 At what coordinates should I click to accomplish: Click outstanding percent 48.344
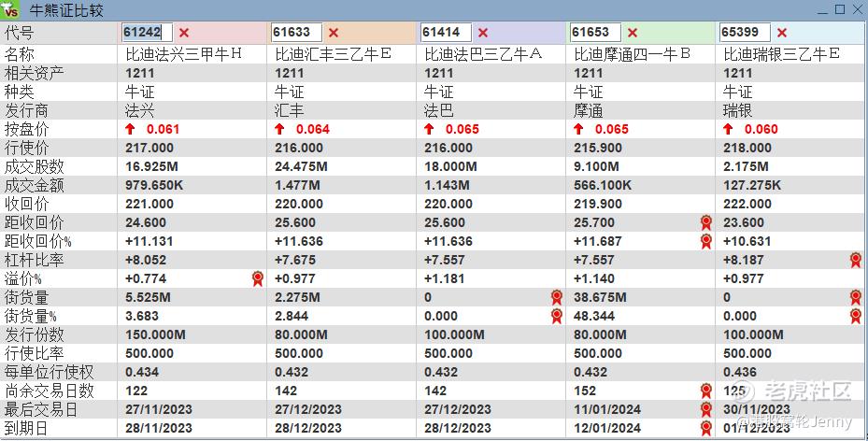coord(594,316)
